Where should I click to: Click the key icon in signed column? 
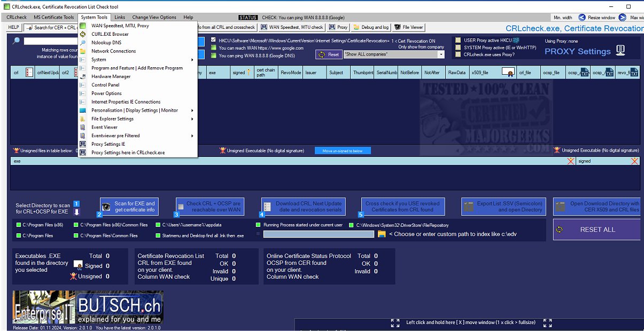(249, 73)
